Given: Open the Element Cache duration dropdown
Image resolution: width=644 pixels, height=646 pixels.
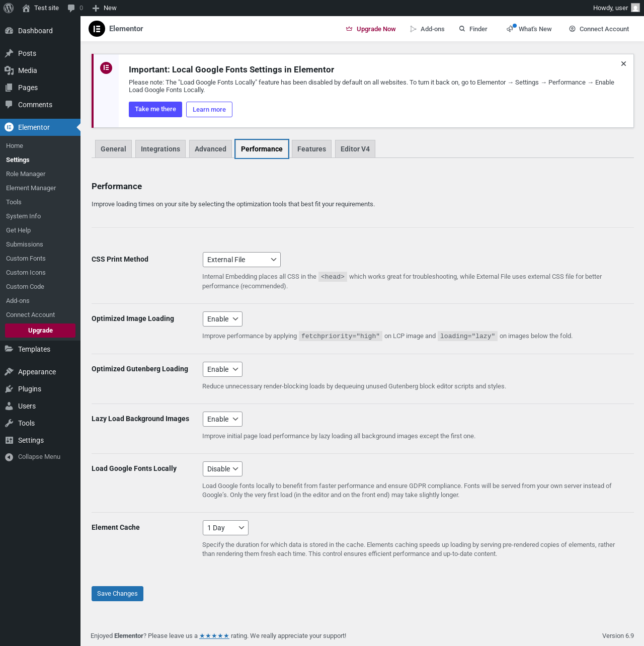Looking at the screenshot, I should point(225,528).
